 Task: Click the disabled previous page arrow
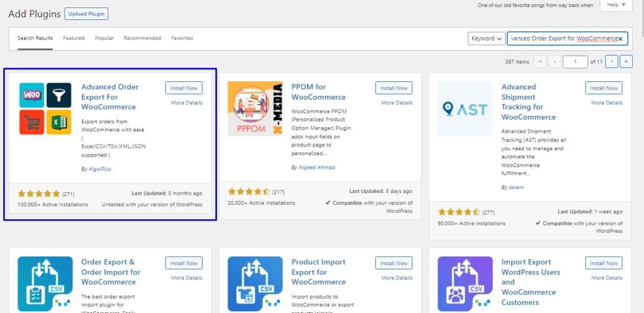coord(555,62)
